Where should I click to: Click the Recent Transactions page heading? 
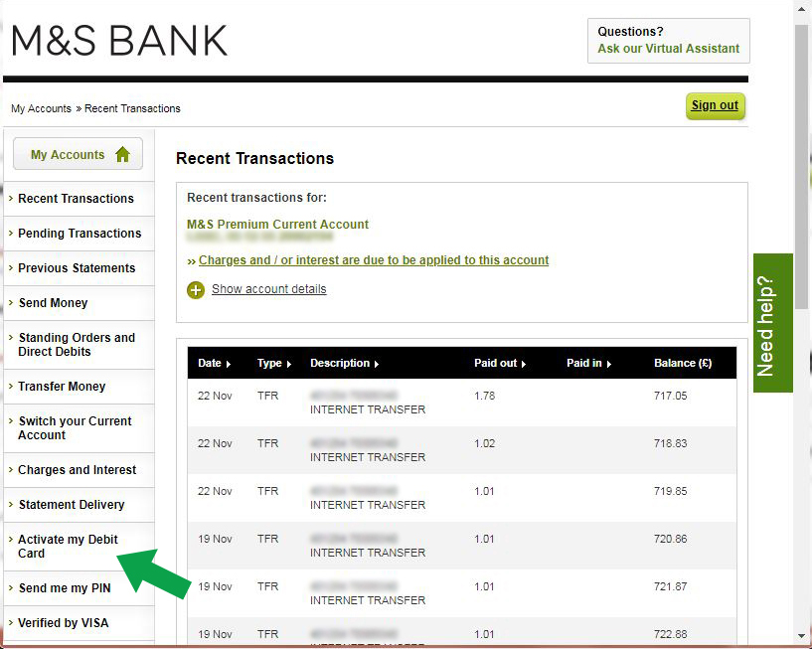(x=254, y=158)
